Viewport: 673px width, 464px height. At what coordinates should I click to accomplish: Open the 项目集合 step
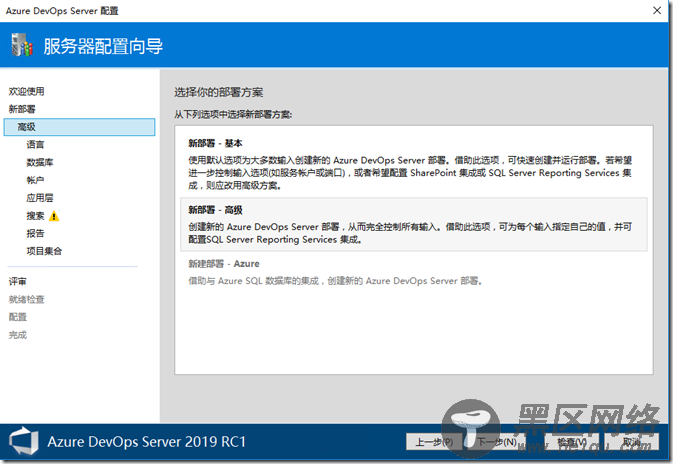44,251
